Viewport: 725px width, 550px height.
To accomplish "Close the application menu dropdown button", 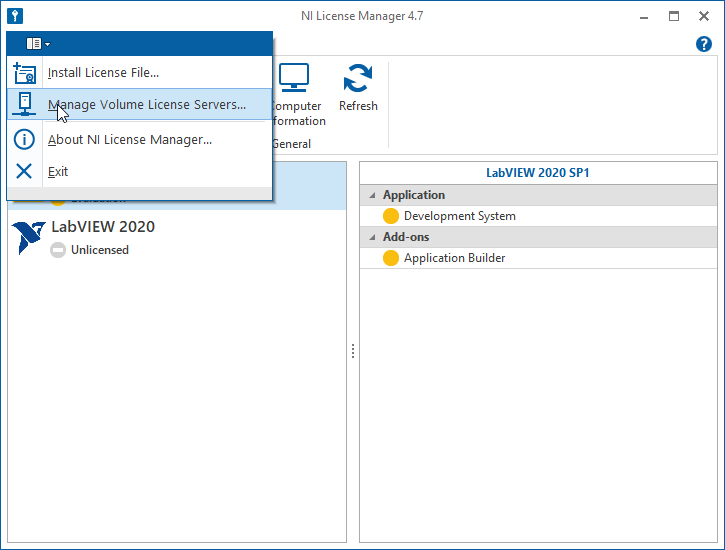I will (x=38, y=43).
